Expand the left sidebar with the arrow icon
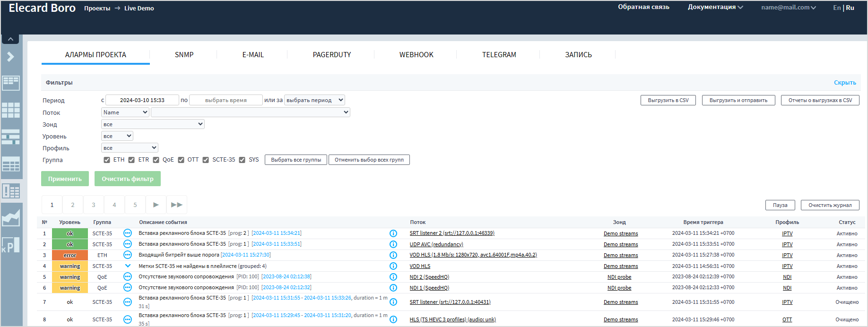Screen dimensions: 868x327 coord(10,57)
